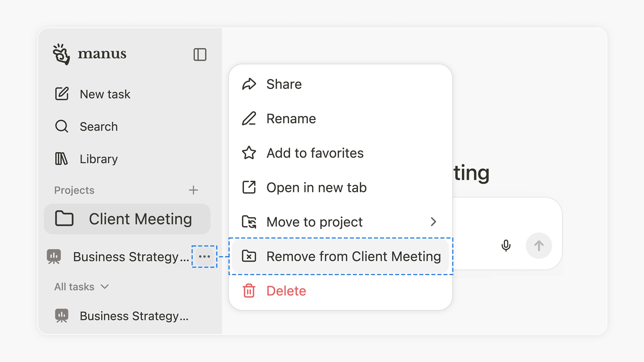The width and height of the screenshot is (644, 362).
Task: Choose Open in new tab
Action: pos(316,188)
